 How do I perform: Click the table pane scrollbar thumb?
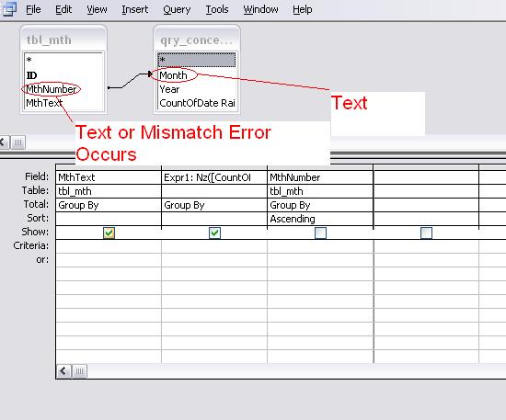pos(17,142)
